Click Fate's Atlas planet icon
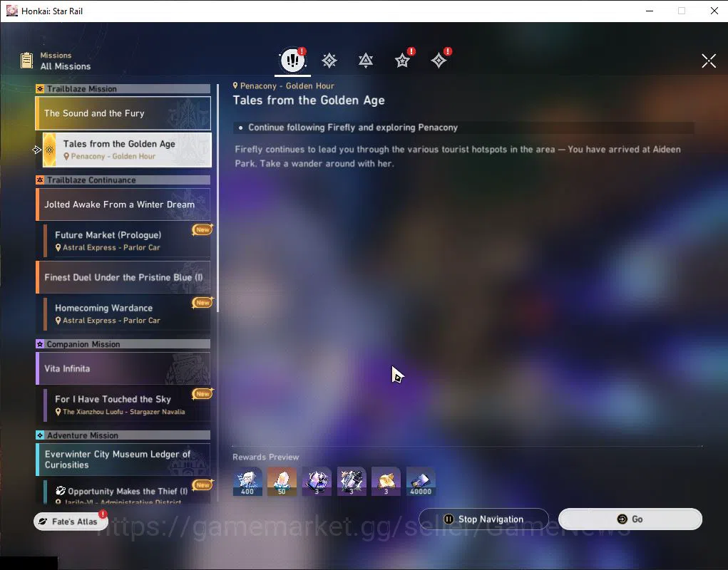 click(43, 522)
